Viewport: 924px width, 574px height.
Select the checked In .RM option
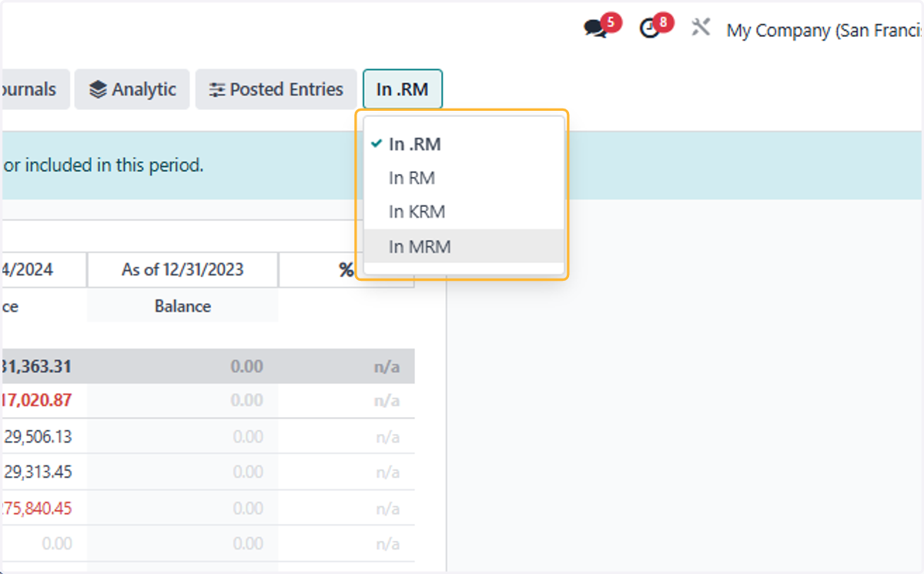point(464,144)
